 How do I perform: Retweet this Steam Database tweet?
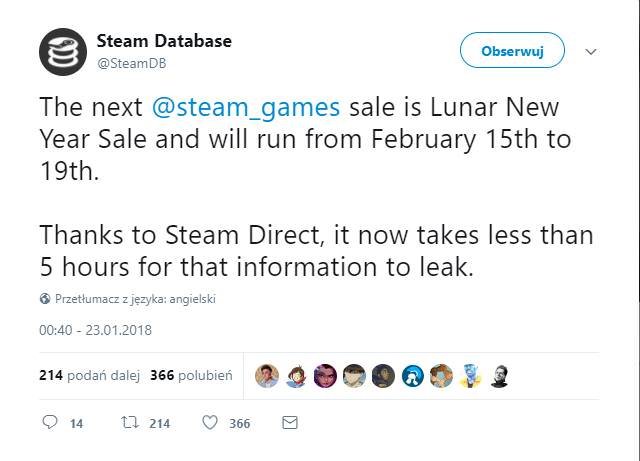point(128,423)
